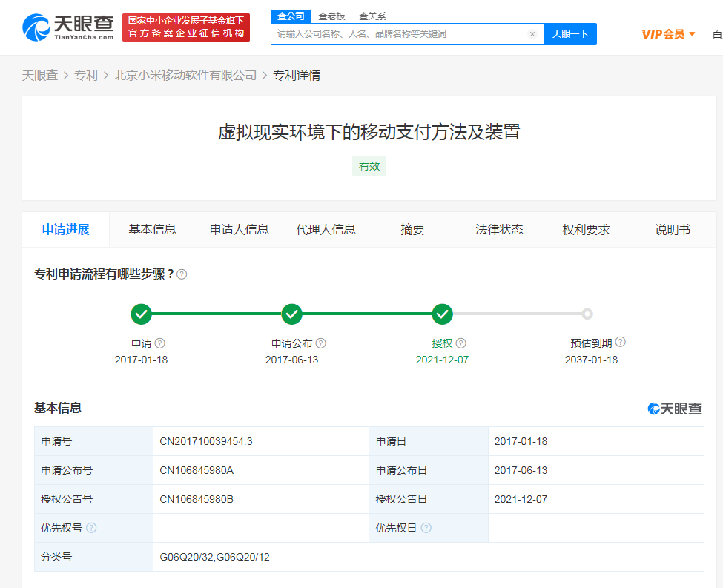Click the 专利 breadcrumb link
Image resolution: width=723 pixels, height=588 pixels.
tap(86, 75)
